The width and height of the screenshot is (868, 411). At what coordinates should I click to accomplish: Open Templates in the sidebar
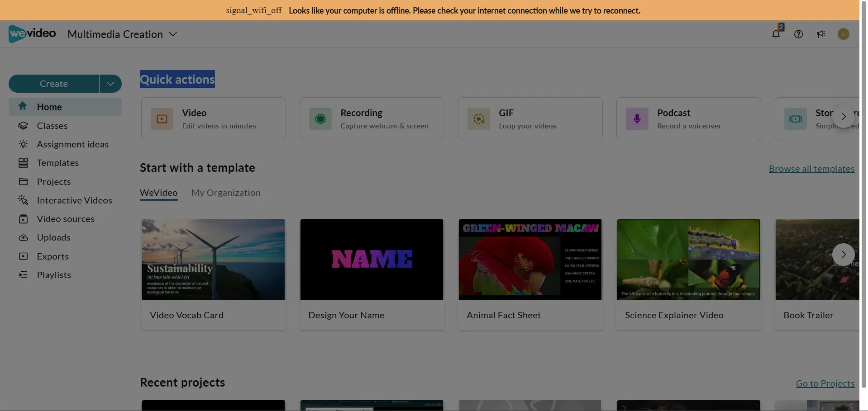click(x=65, y=163)
